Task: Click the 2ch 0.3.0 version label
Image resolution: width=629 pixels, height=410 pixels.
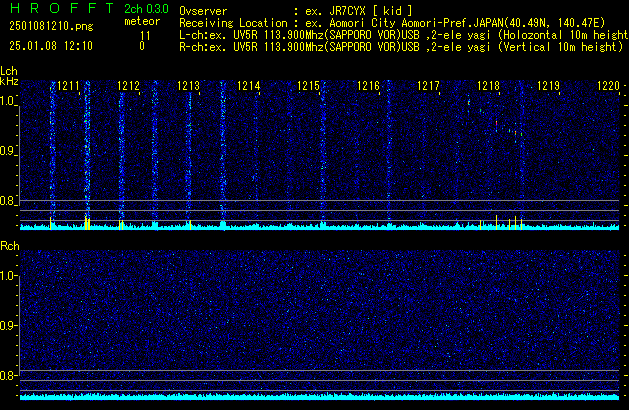Action: coord(146,9)
